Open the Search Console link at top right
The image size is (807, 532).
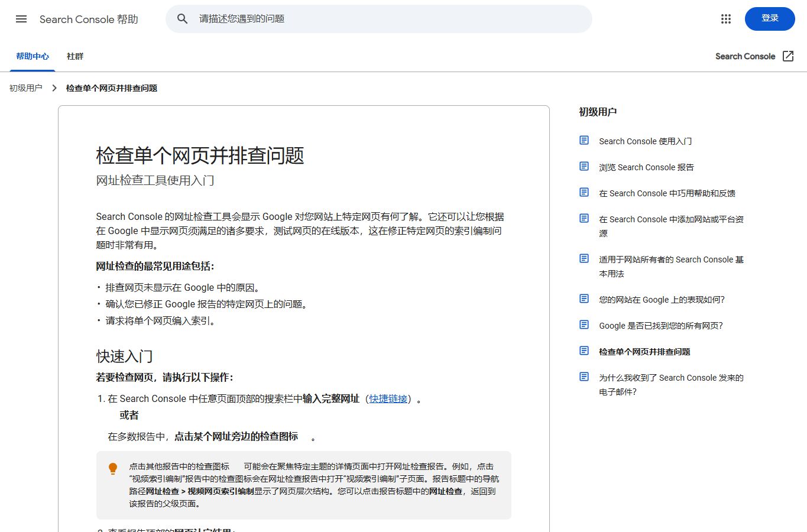(x=745, y=56)
